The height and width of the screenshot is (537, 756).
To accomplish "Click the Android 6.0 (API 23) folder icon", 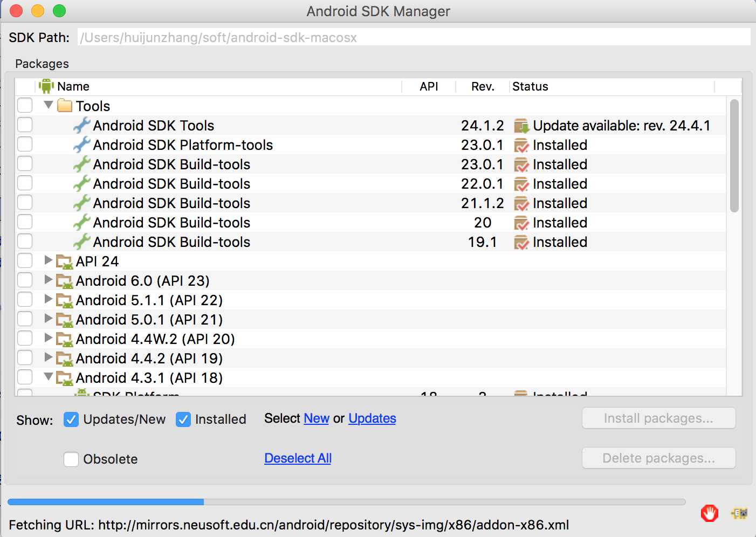I will point(65,281).
